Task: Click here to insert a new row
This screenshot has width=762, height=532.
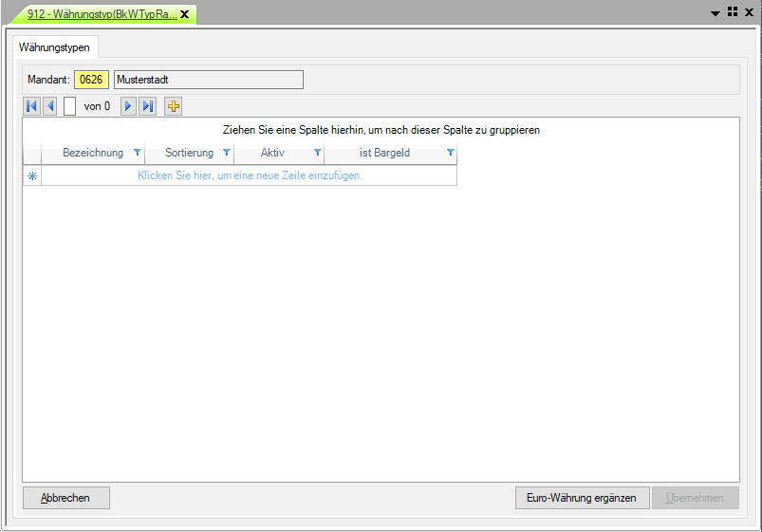Action: 250,175
